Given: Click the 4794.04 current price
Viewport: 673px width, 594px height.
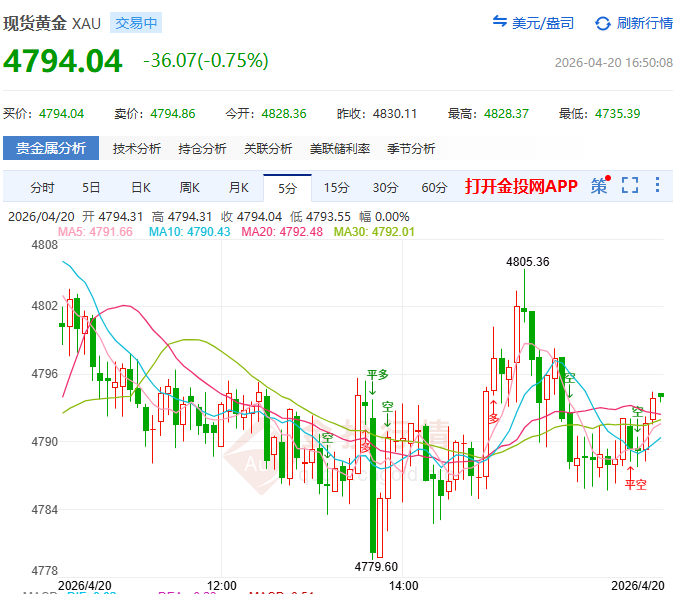Looking at the screenshot, I should point(63,61).
